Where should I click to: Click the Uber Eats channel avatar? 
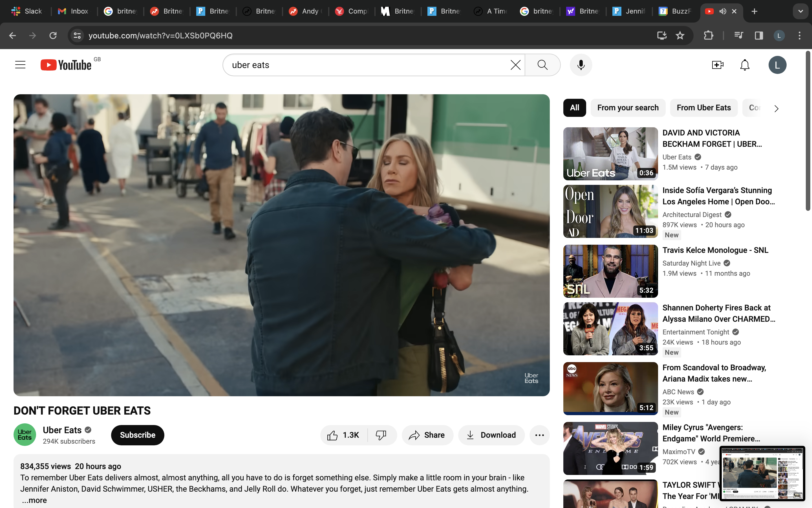point(25,435)
